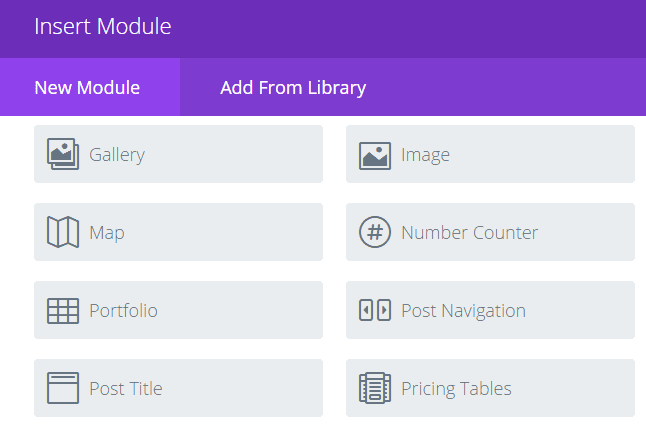Click the Number Counter hash icon
Viewport: 646px width, 426px height.
point(374,232)
